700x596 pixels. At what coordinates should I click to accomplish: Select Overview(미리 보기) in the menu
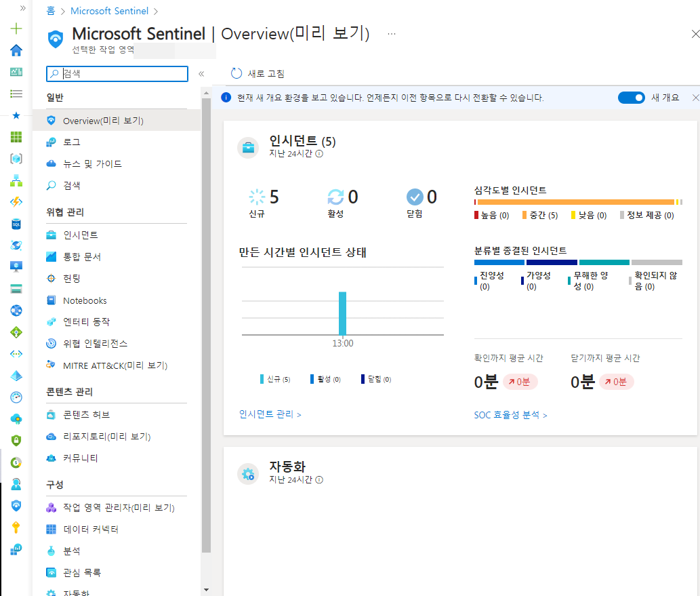pyautogui.click(x=117, y=121)
